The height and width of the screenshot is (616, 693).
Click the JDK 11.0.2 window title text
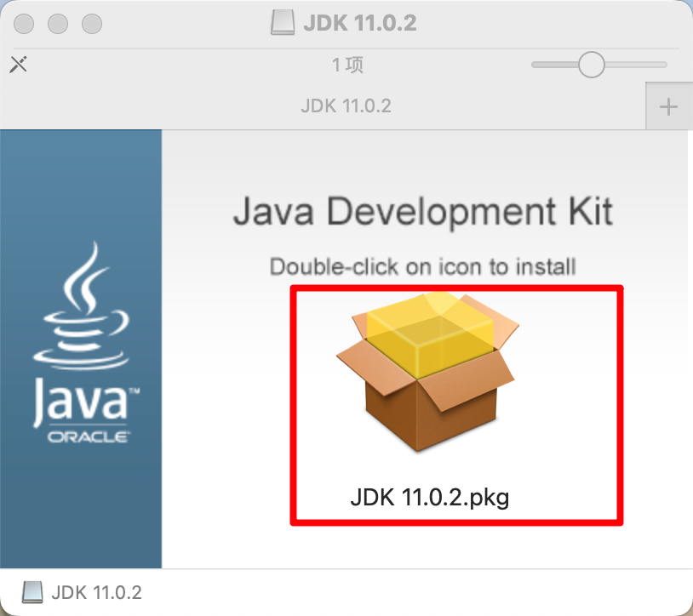360,23
